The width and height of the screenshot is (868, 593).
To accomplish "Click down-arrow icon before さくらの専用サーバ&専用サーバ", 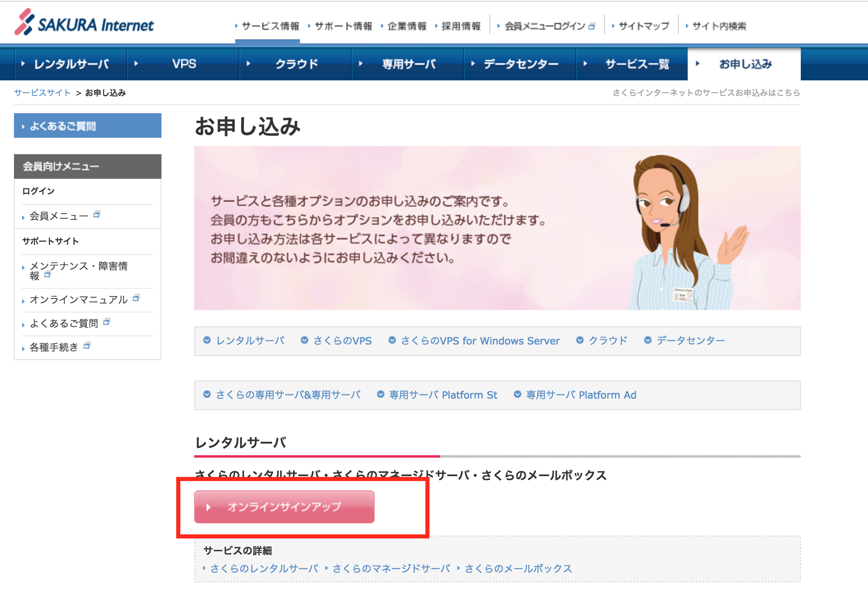I will pyautogui.click(x=207, y=394).
